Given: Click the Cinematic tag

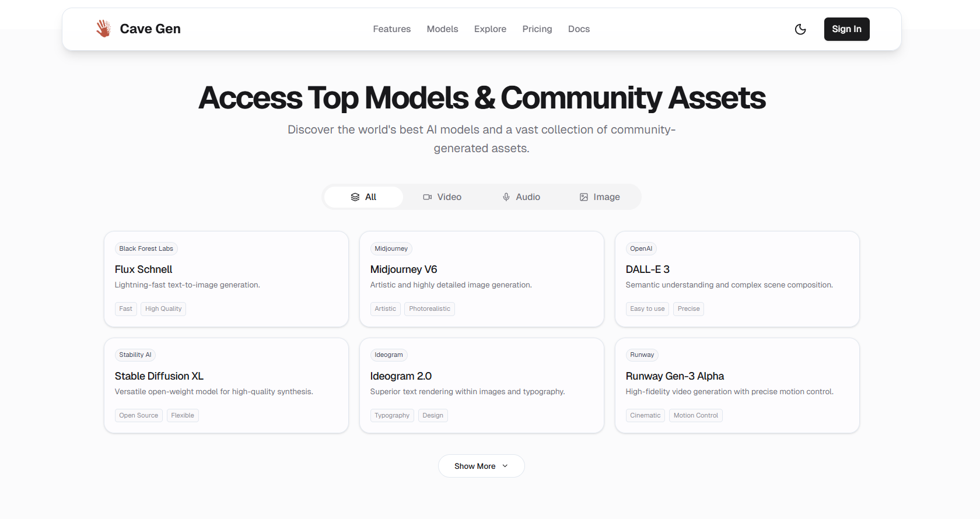Looking at the screenshot, I should tap(645, 415).
